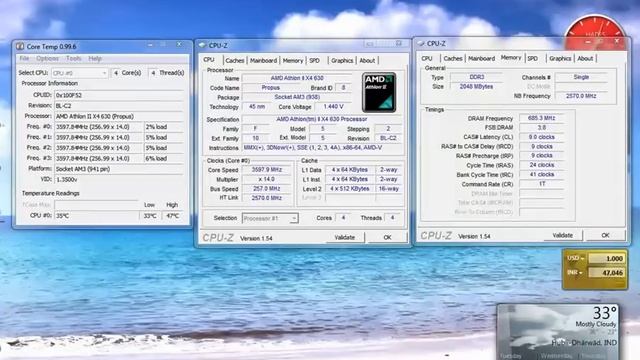Viewport: 640px width, 360px height.
Task: Switch to Mainboard tab in middle CPU-Z
Action: pos(263,60)
